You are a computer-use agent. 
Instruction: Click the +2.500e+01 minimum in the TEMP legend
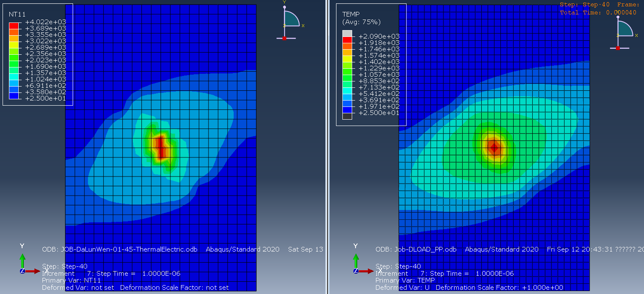(379, 113)
